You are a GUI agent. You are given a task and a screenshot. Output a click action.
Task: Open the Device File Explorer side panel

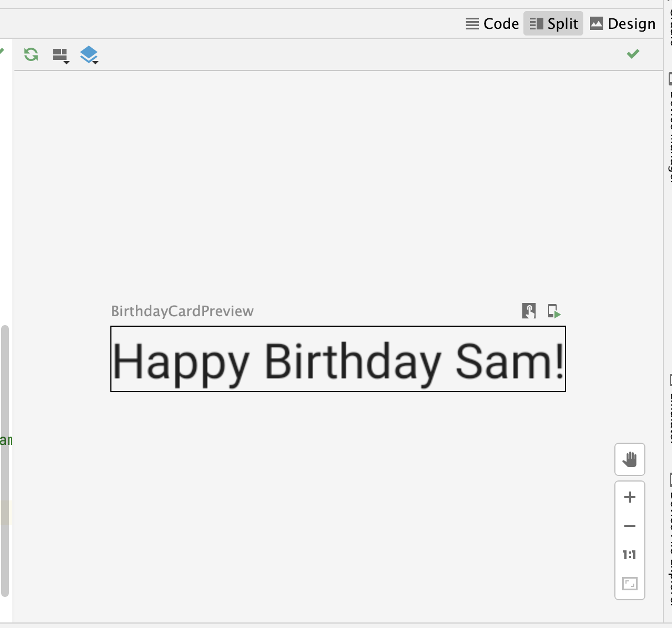[x=669, y=538]
